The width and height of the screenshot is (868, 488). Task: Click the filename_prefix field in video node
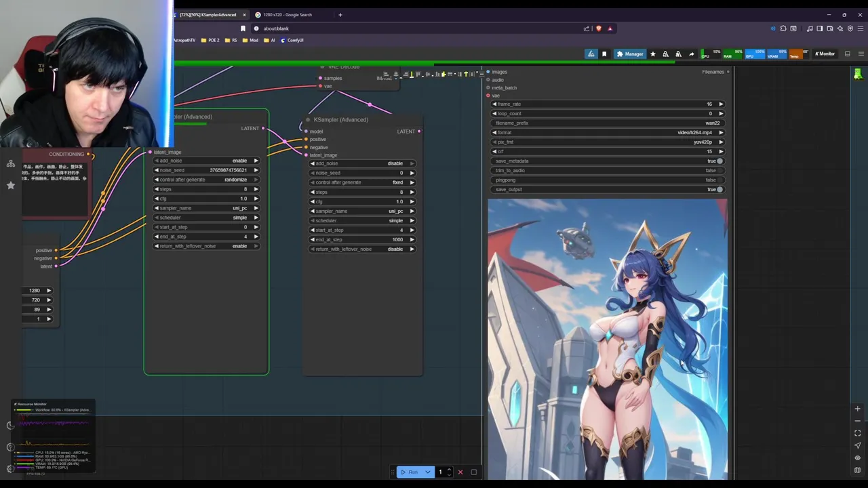[607, 123]
